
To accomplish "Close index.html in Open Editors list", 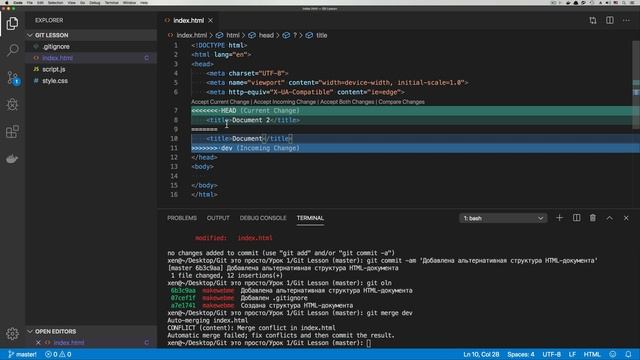I will (x=38, y=342).
